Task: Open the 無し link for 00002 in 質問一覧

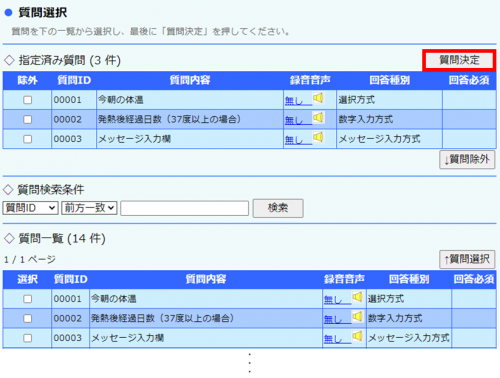Action: [333, 319]
